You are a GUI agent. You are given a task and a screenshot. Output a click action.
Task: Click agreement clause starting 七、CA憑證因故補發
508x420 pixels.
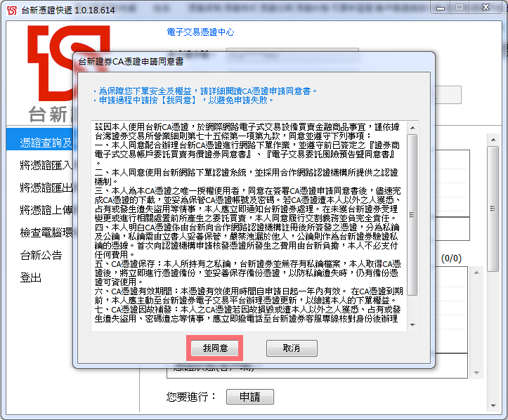coord(247,314)
